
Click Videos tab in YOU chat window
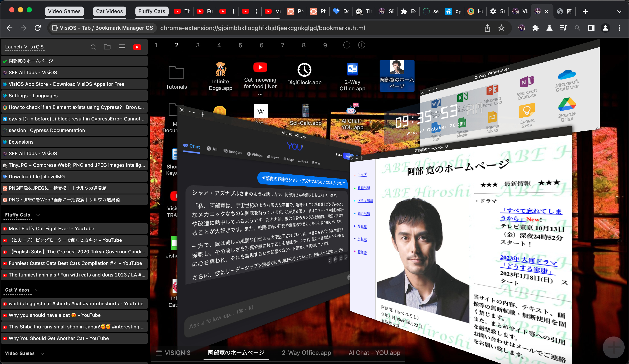[x=255, y=155]
